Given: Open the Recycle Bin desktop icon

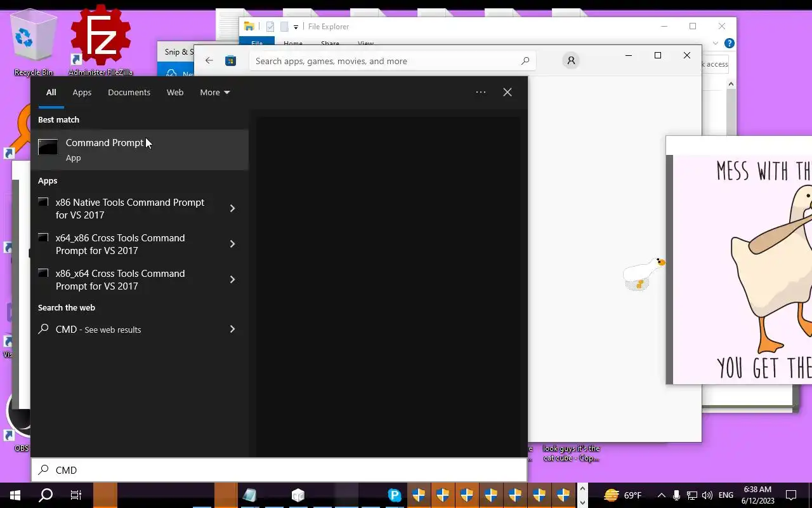Looking at the screenshot, I should (34, 43).
